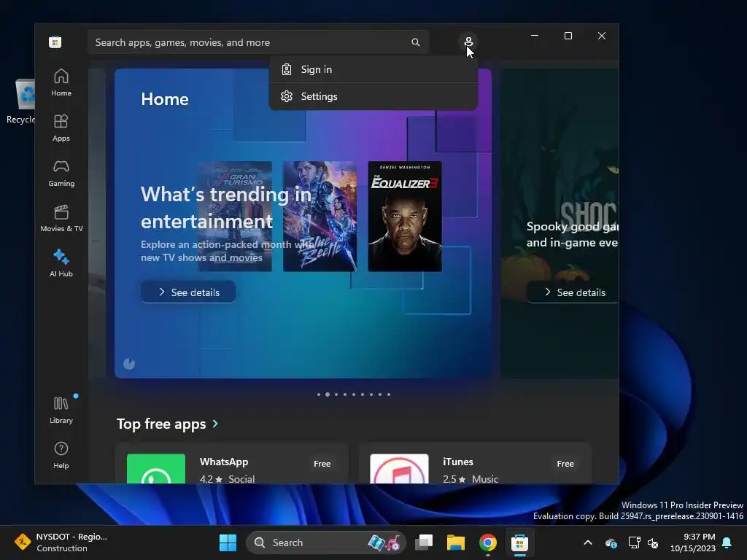The image size is (747, 560).
Task: Click the taskbar Search box
Action: [x=326, y=542]
